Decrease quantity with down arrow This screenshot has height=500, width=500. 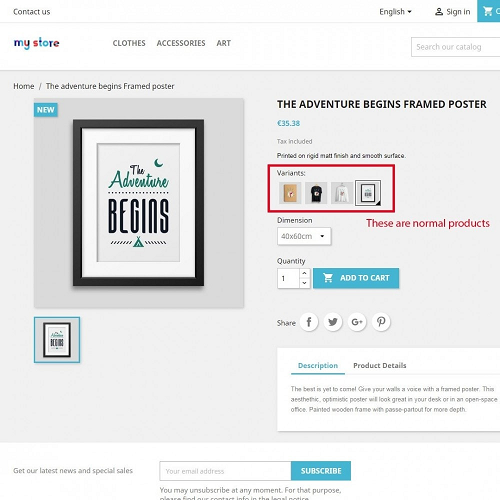pyautogui.click(x=304, y=283)
